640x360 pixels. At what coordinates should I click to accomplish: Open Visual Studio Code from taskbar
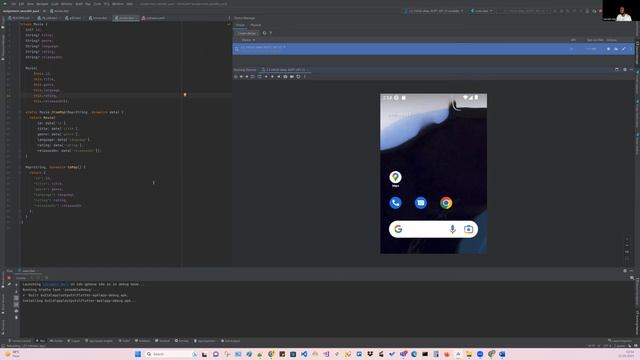304,354
